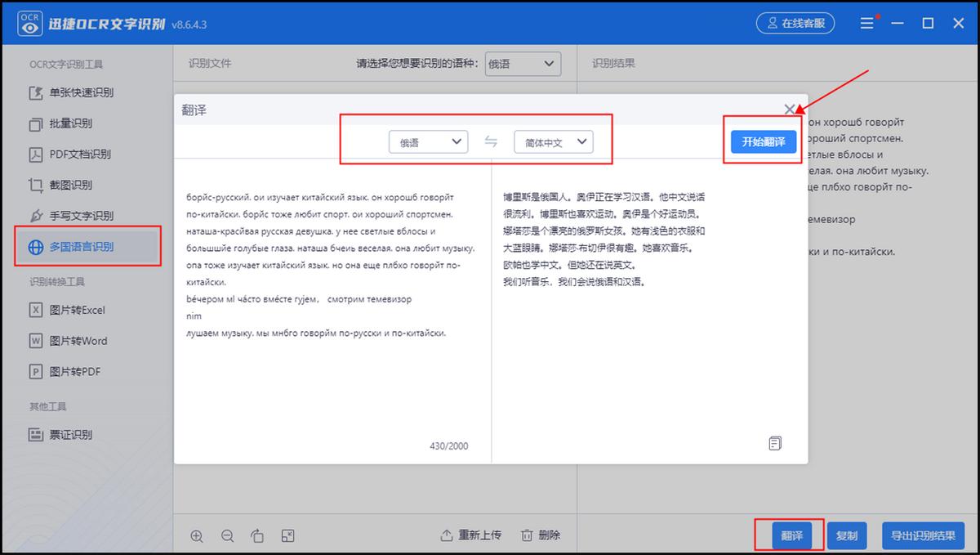Click the 导出识别结果 button
The image size is (980, 555).
923,535
